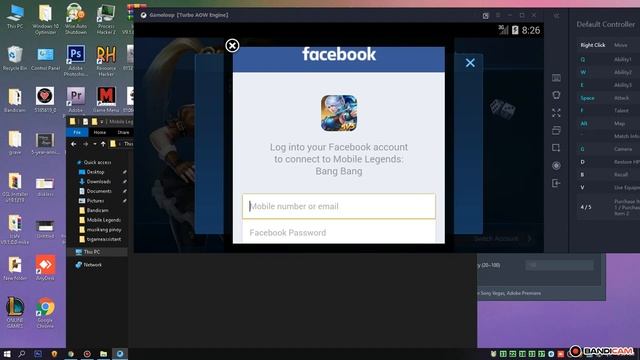Viewport: 640px width, 360px height.
Task: Open the Gameloop hamburger menu in the title bar
Action: pos(498,16)
